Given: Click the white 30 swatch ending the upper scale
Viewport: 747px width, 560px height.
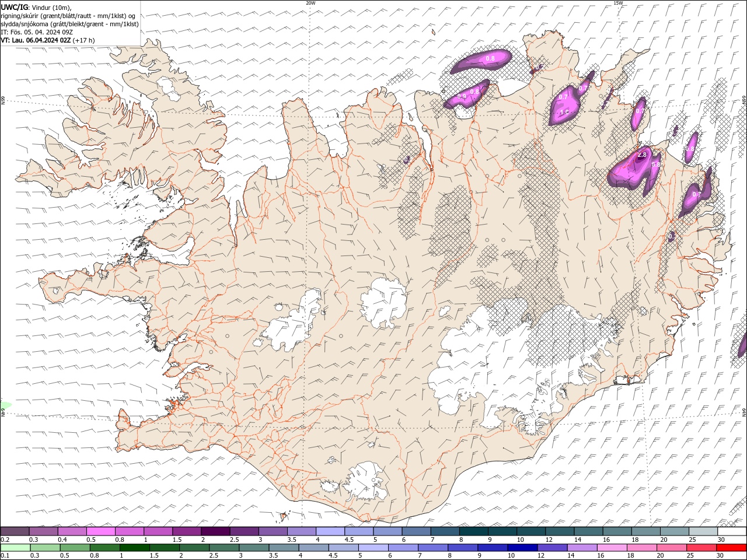Looking at the screenshot, I should pyautogui.click(x=732, y=531).
